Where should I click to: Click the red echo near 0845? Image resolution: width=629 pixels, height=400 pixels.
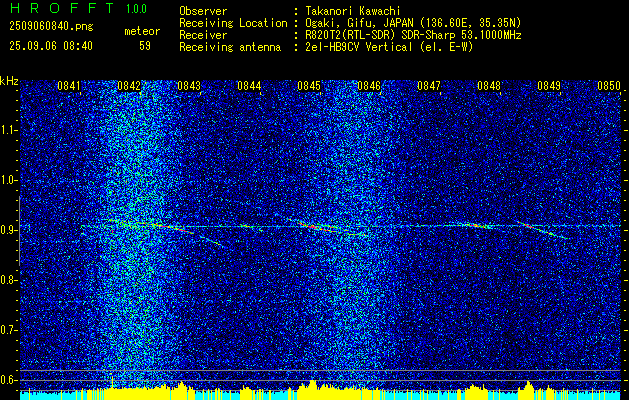312,227
